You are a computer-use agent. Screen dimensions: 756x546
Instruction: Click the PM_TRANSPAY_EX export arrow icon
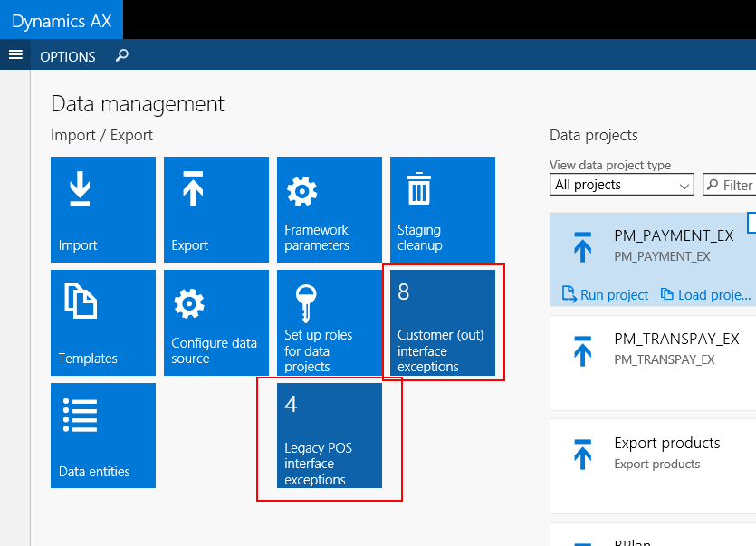(x=582, y=350)
